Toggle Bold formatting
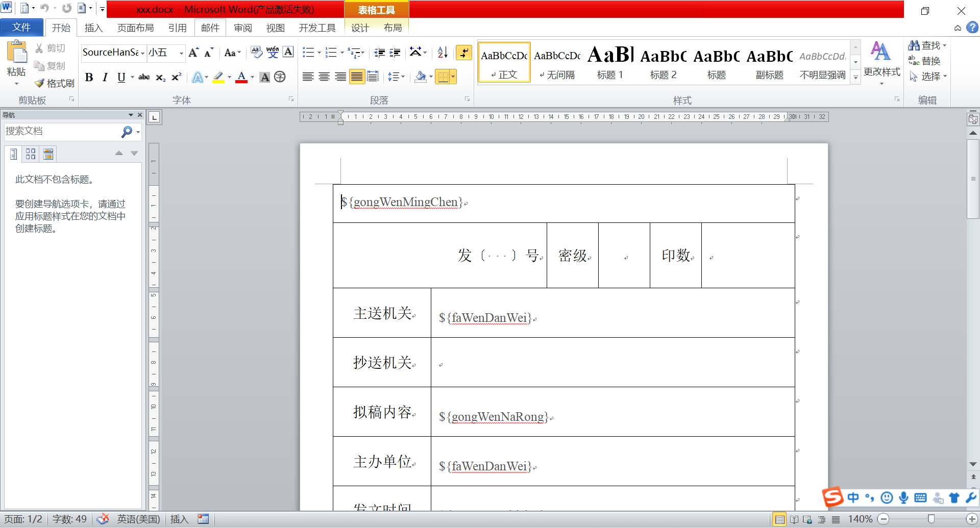980x528 pixels. tap(89, 77)
